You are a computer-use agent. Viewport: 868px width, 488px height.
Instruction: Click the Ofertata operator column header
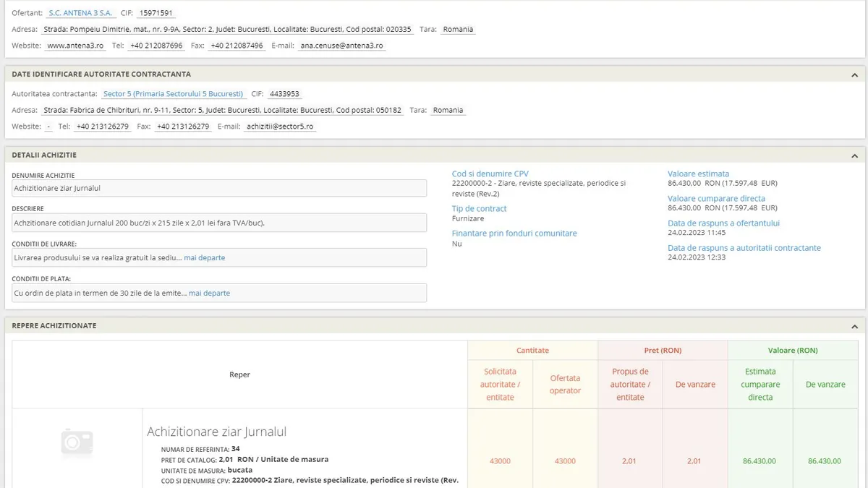tap(565, 384)
